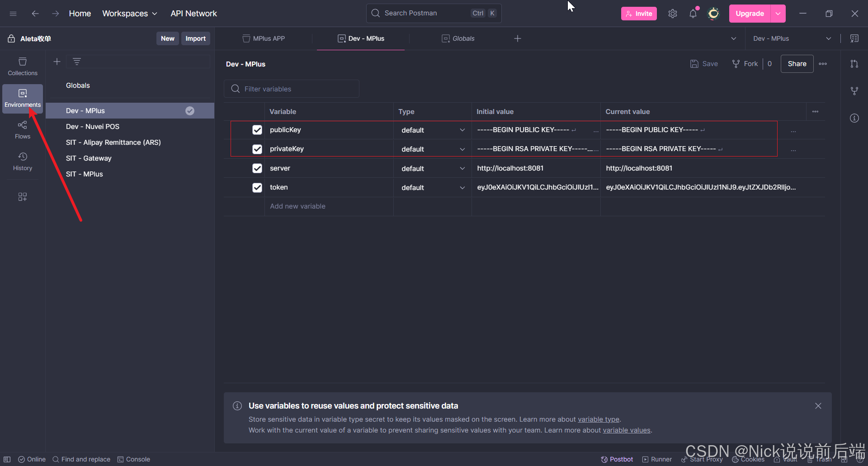This screenshot has height=466, width=868.
Task: Open the Upgrade button dropdown arrow
Action: 778,14
